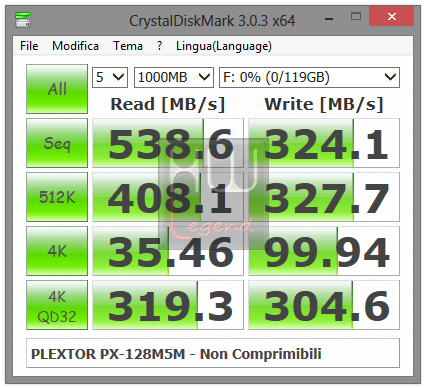Open the Tema menu

click(x=128, y=46)
